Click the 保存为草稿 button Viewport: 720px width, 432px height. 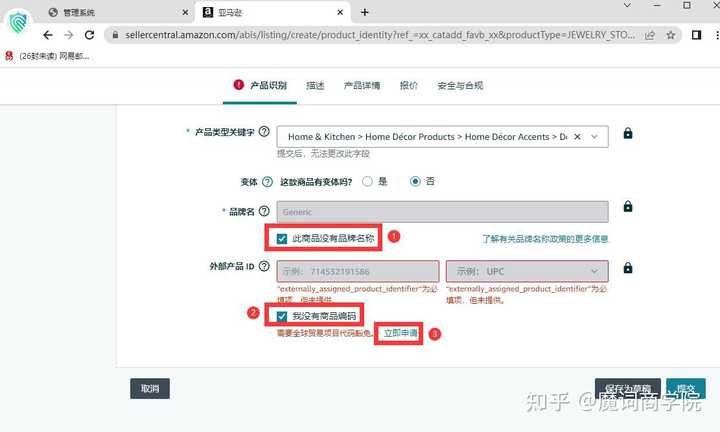[x=628, y=388]
